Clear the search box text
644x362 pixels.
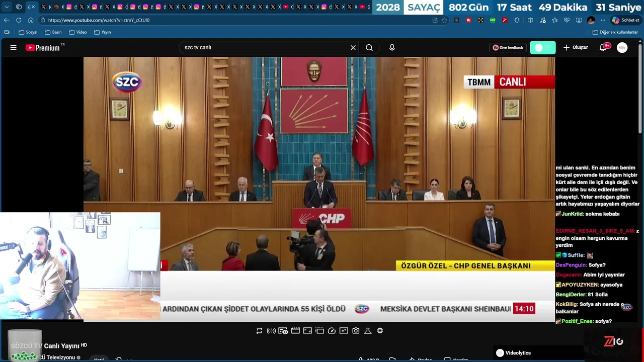coord(353,48)
